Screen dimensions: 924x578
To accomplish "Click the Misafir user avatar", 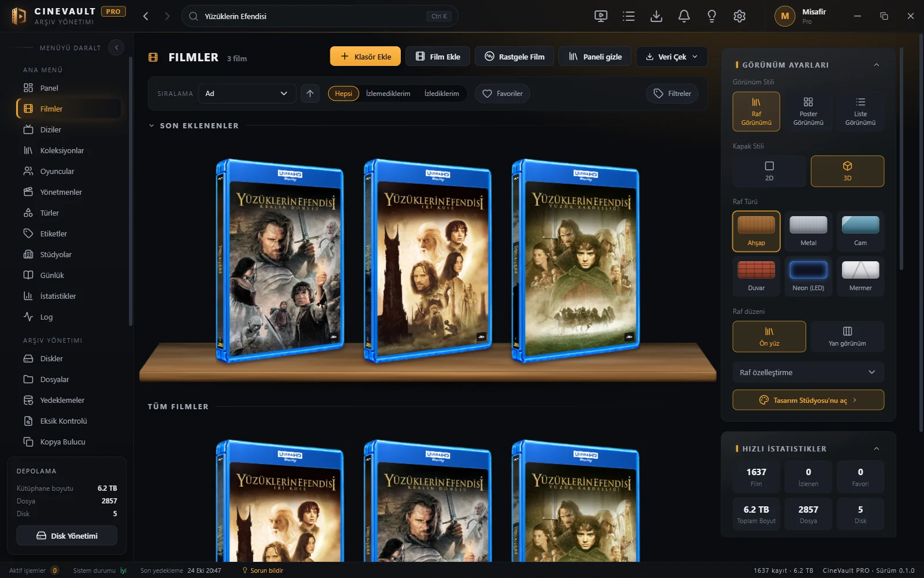I will point(785,16).
